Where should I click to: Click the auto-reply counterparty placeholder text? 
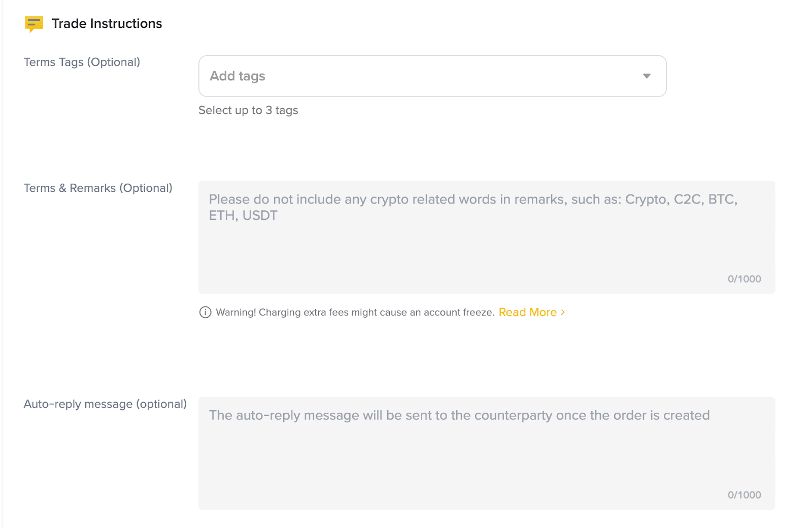pyautogui.click(x=459, y=415)
